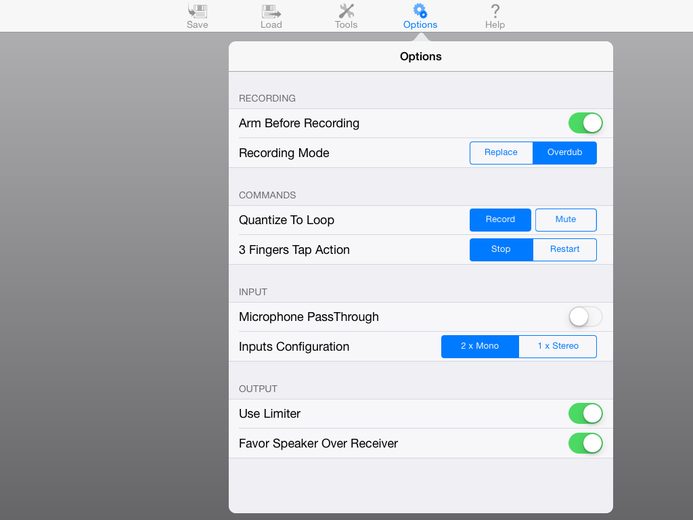
Task: Toggle Record in Quantize To Loop
Action: (500, 220)
